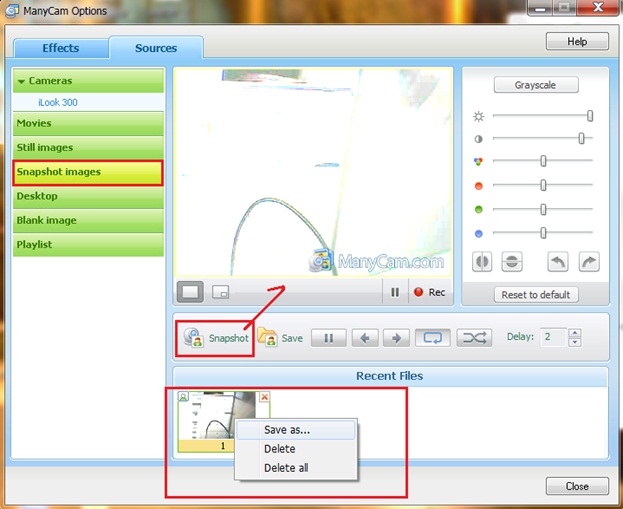Select the picture-in-picture view mode

tap(221, 292)
